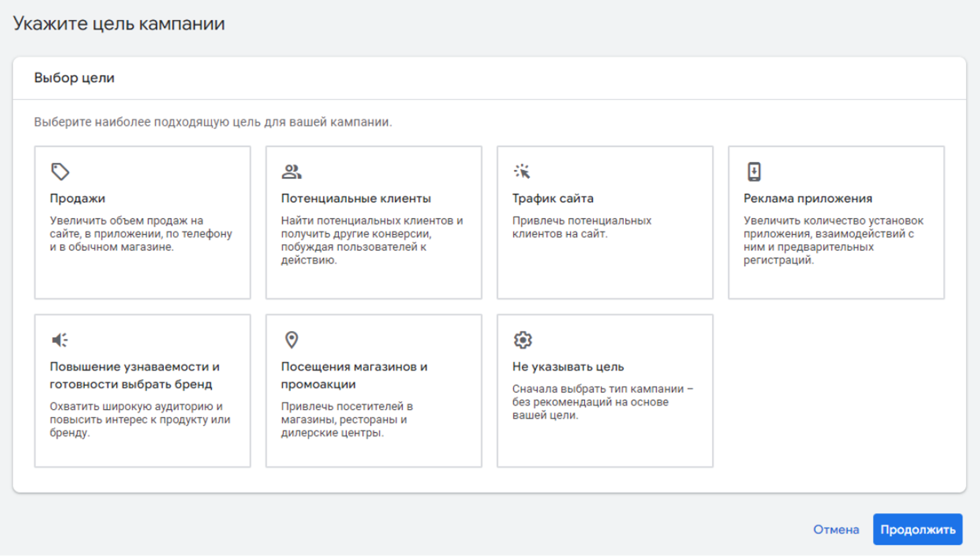
Task: Click the no-goal gear icon
Action: pos(523,340)
